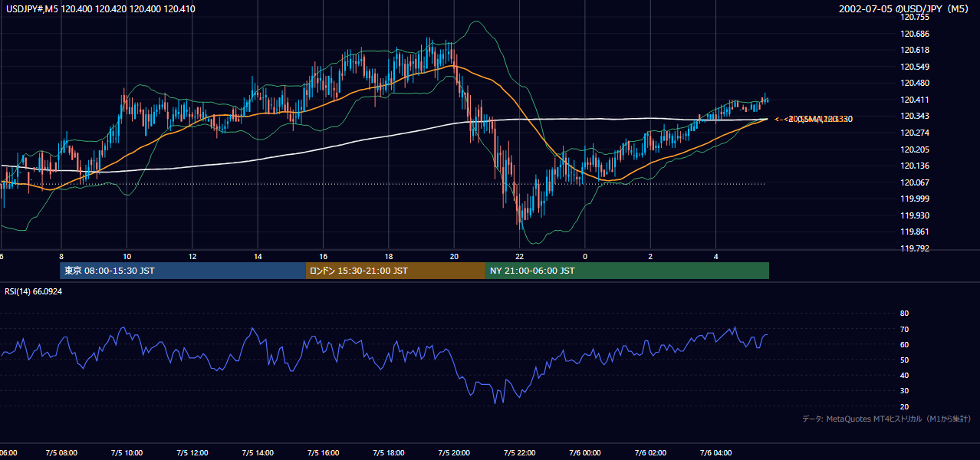Click the RSI scale value 60
Viewport: 980px width, 460px height.
tap(904, 345)
